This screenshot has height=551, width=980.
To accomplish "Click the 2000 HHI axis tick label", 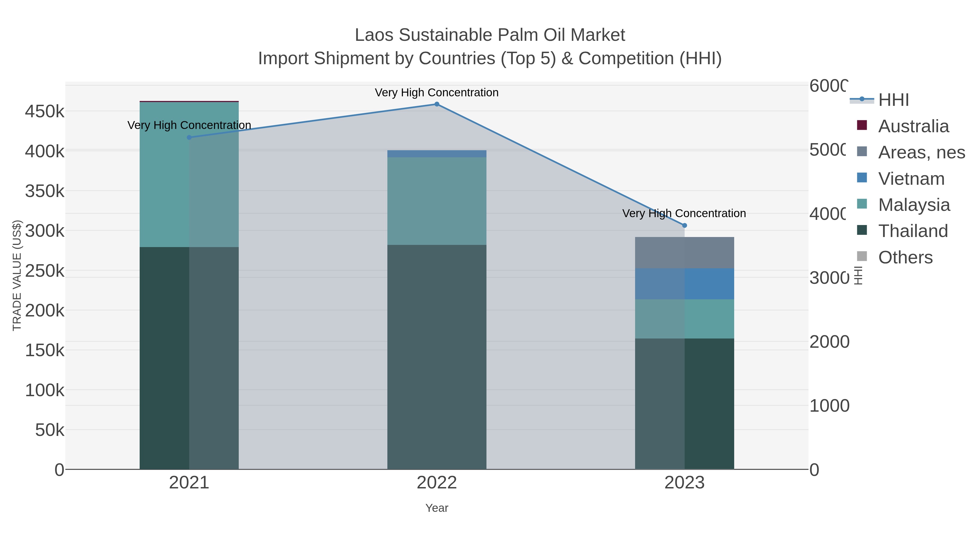I will (x=829, y=341).
